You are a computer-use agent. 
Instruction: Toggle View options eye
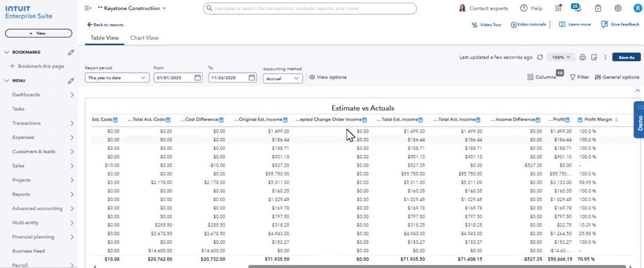[328, 77]
